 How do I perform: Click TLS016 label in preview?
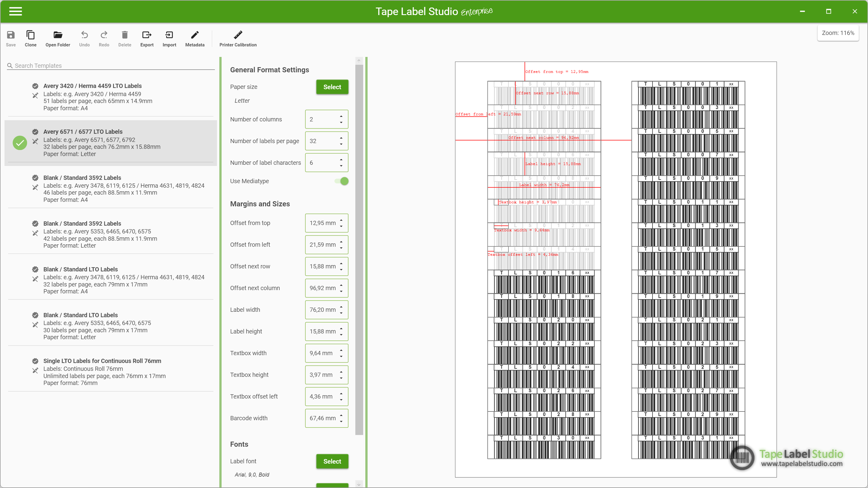click(x=544, y=282)
